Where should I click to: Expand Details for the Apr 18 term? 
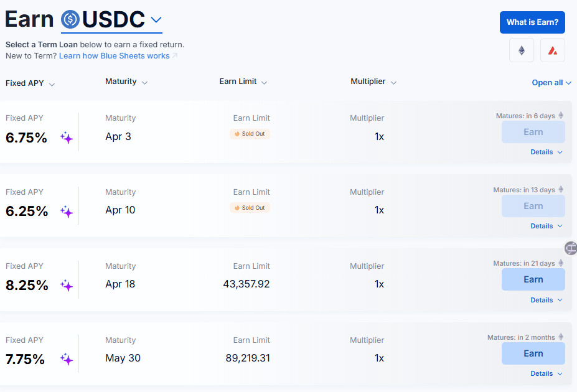click(x=546, y=300)
